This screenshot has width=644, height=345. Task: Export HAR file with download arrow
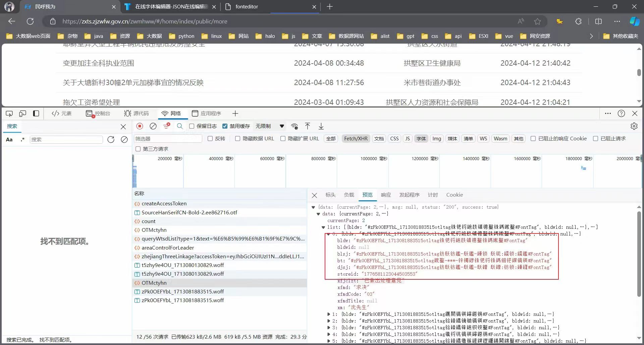point(321,126)
